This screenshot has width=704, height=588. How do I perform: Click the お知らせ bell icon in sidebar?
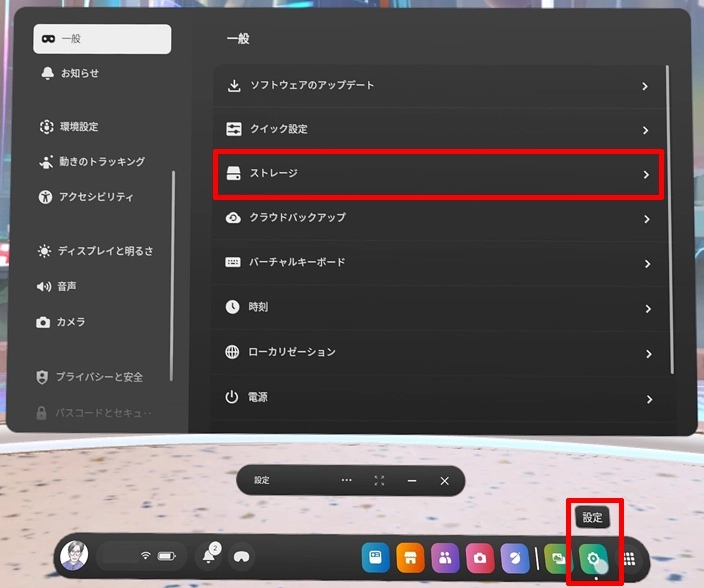[48, 73]
